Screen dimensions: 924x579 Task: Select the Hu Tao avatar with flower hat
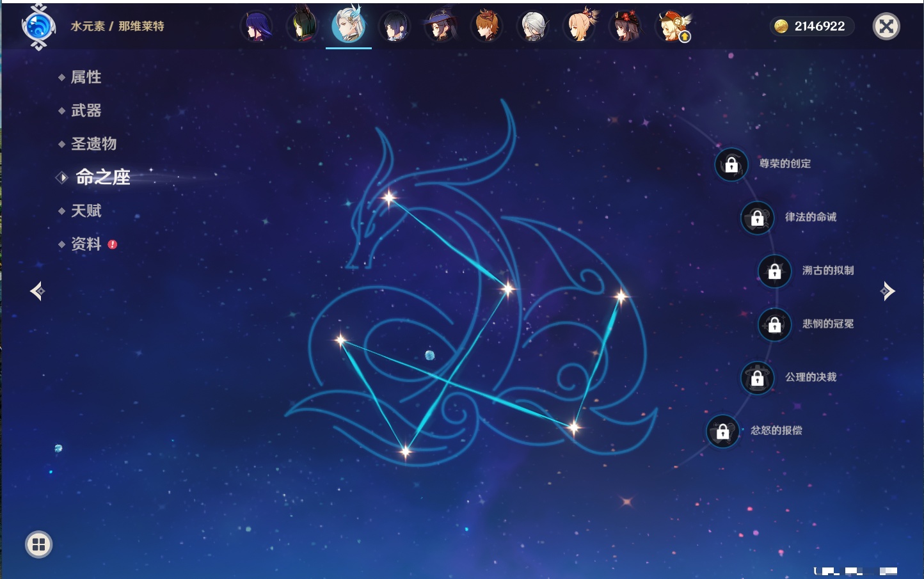(x=626, y=26)
